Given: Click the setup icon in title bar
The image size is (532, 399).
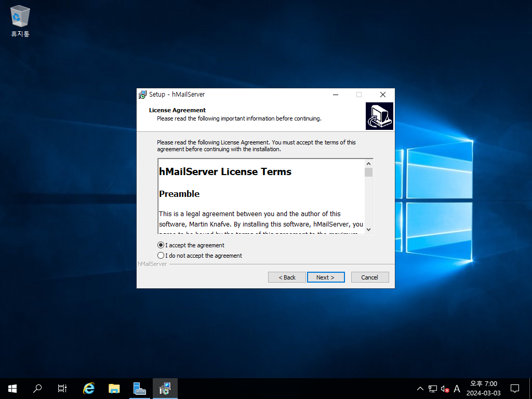Looking at the screenshot, I should click(x=142, y=95).
